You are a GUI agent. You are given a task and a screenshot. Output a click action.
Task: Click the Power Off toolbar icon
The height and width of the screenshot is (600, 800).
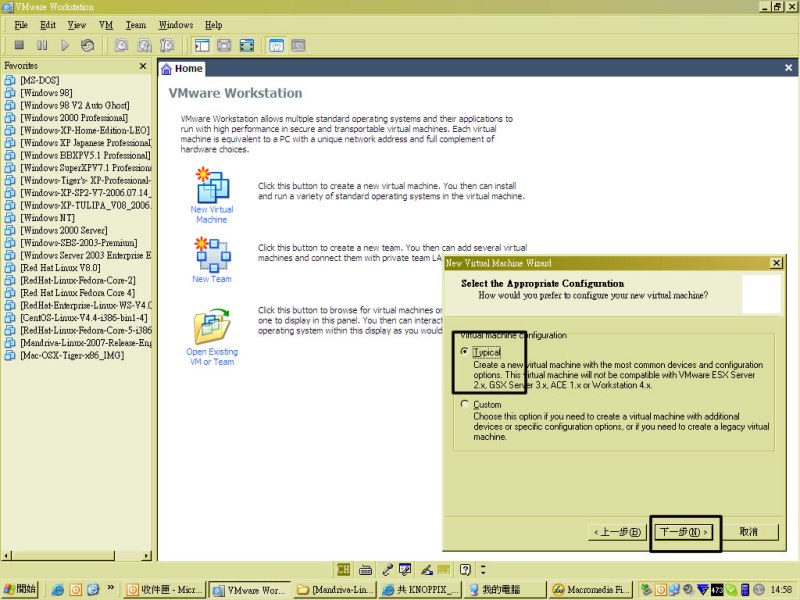tap(19, 45)
